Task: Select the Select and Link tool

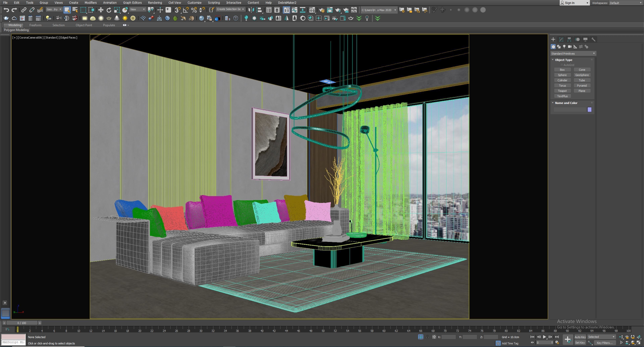Action: [24, 10]
